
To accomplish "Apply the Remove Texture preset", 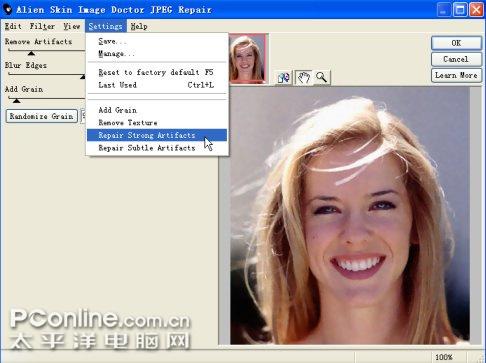I will (x=157, y=123).
